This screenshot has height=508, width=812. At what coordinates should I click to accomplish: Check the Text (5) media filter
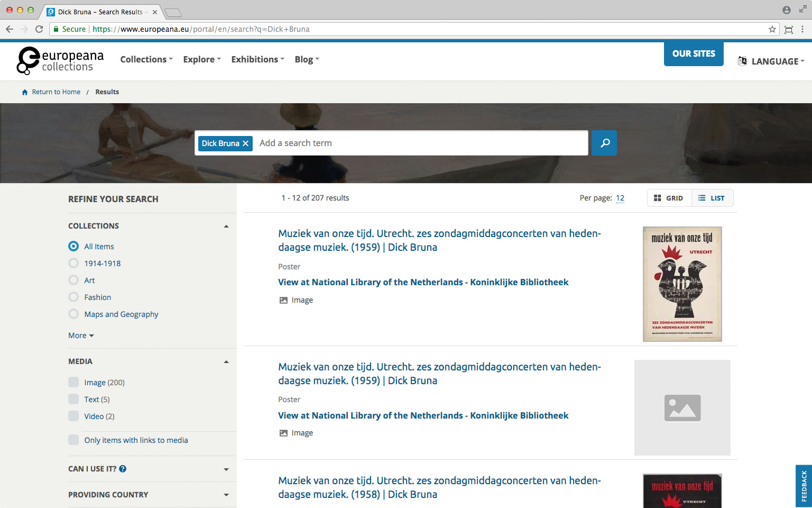click(73, 399)
